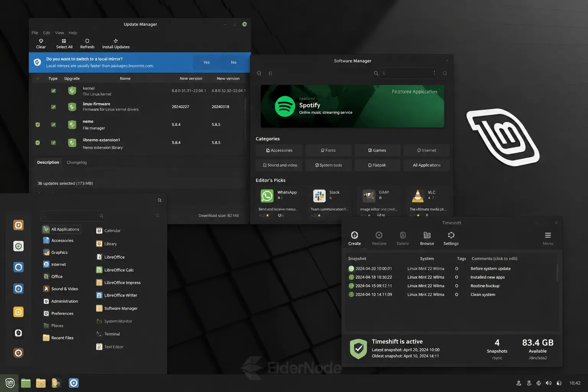
Task: Click Create snapshot in Timeshift
Action: tap(354, 238)
